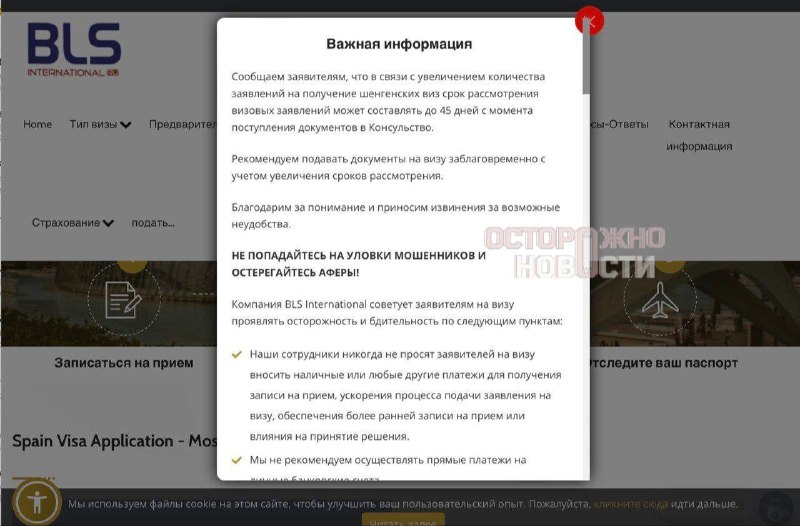Click the checkmark beside Наши сотрудники никогда
Screen dimensions: 800x526
point(236,355)
